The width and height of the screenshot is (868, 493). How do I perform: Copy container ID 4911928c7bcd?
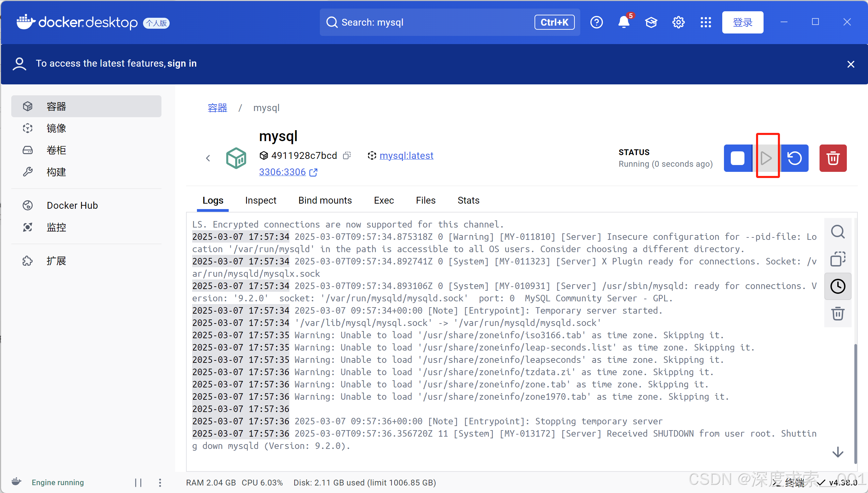pyautogui.click(x=347, y=155)
